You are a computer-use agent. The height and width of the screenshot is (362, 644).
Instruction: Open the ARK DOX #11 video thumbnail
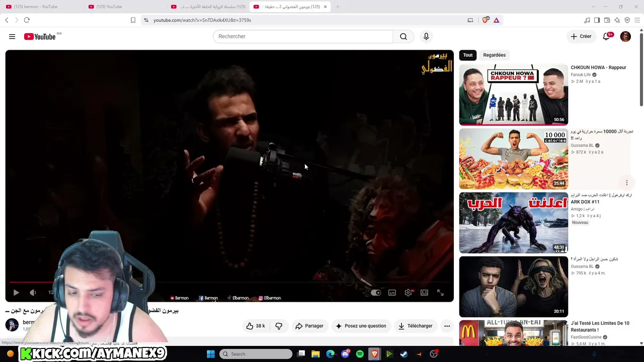click(513, 223)
